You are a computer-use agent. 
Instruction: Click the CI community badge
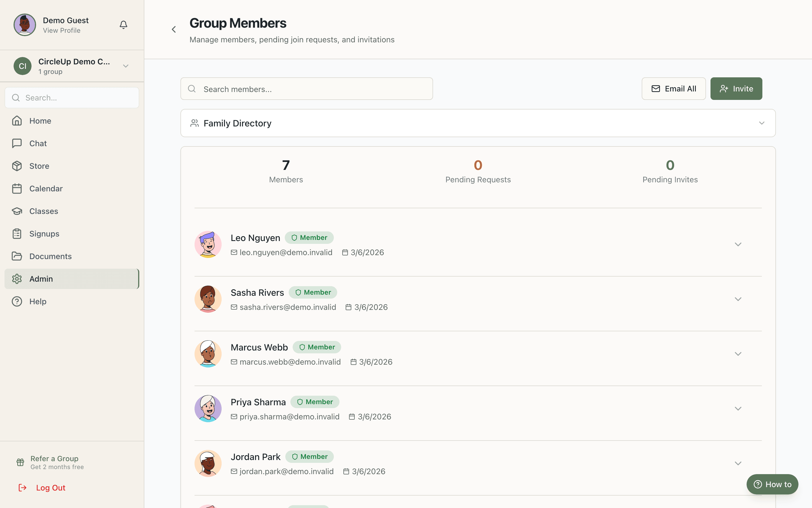23,66
